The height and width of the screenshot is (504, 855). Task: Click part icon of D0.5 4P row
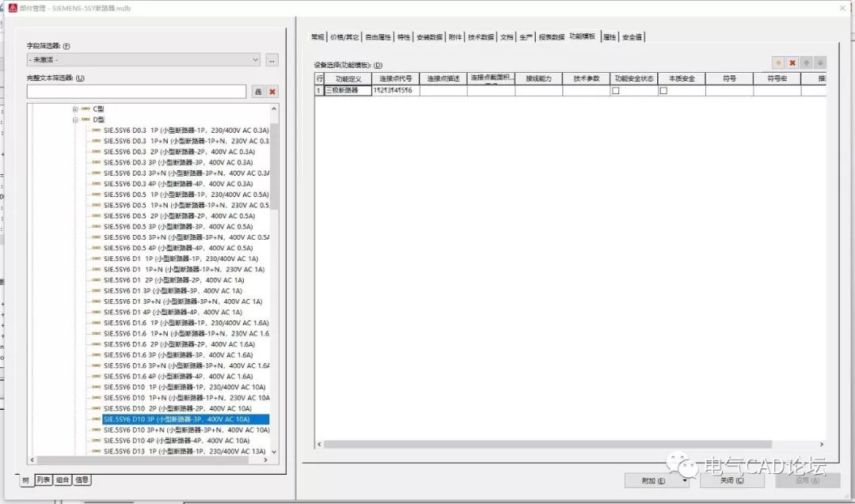point(97,248)
